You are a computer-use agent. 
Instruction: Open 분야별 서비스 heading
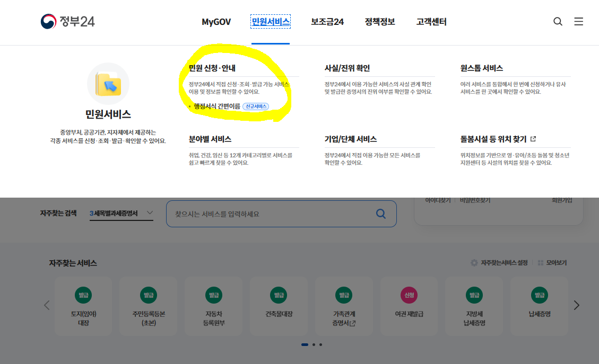coord(210,139)
